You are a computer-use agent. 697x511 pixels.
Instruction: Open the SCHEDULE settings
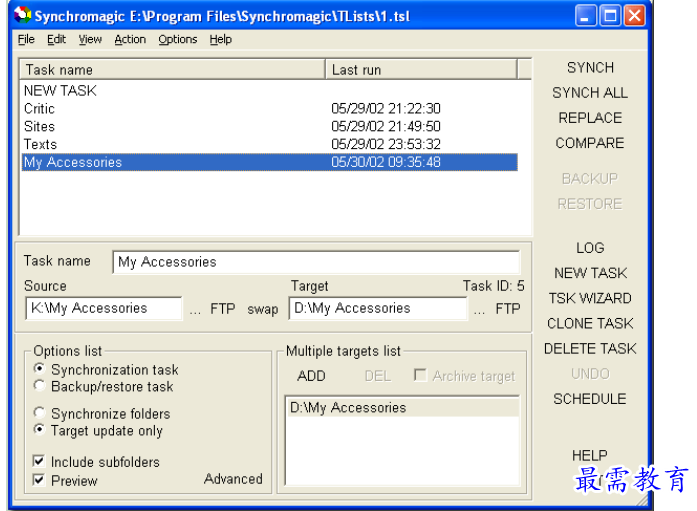click(590, 399)
